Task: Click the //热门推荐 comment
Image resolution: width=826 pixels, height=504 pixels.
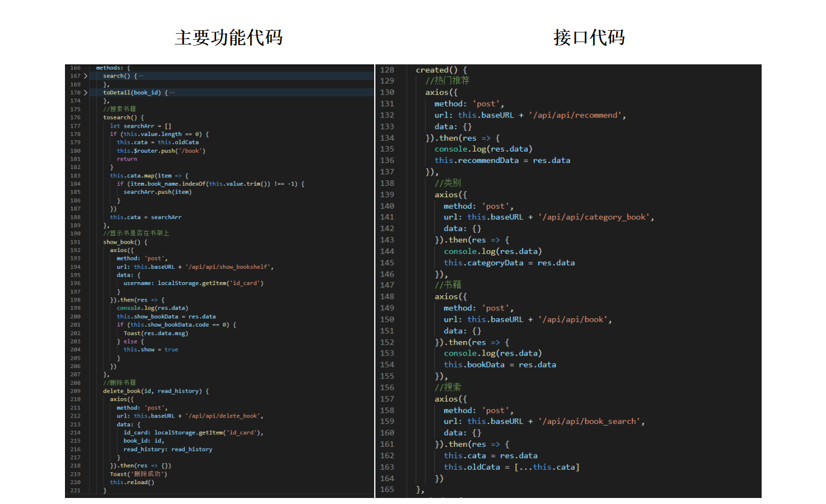Action: (x=447, y=81)
